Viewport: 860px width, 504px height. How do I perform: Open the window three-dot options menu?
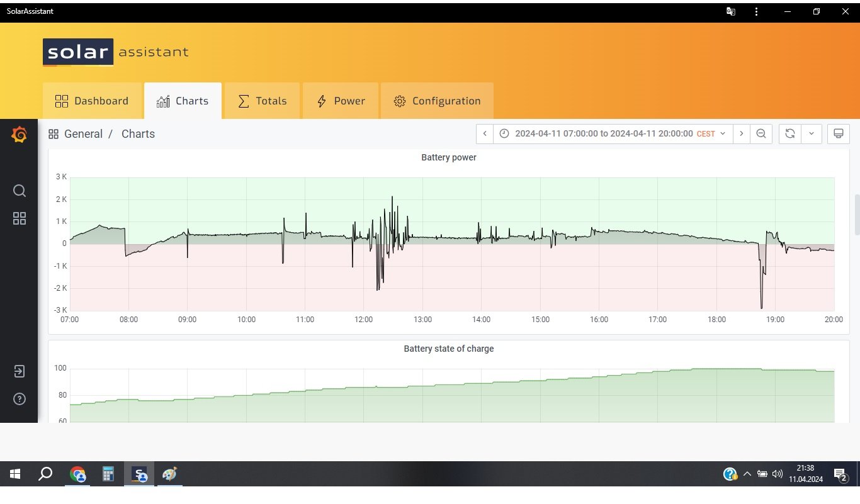click(x=756, y=11)
